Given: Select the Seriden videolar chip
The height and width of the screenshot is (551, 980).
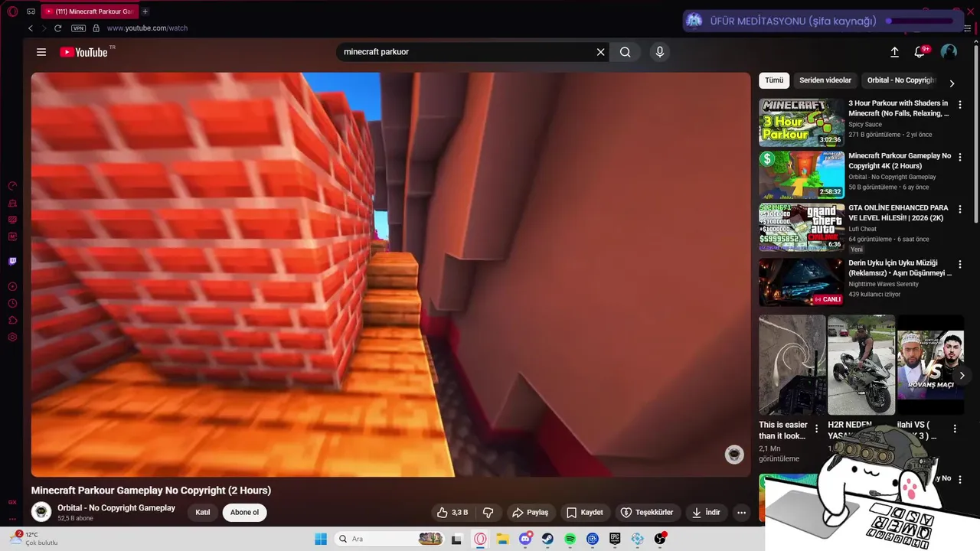Looking at the screenshot, I should click(x=825, y=80).
